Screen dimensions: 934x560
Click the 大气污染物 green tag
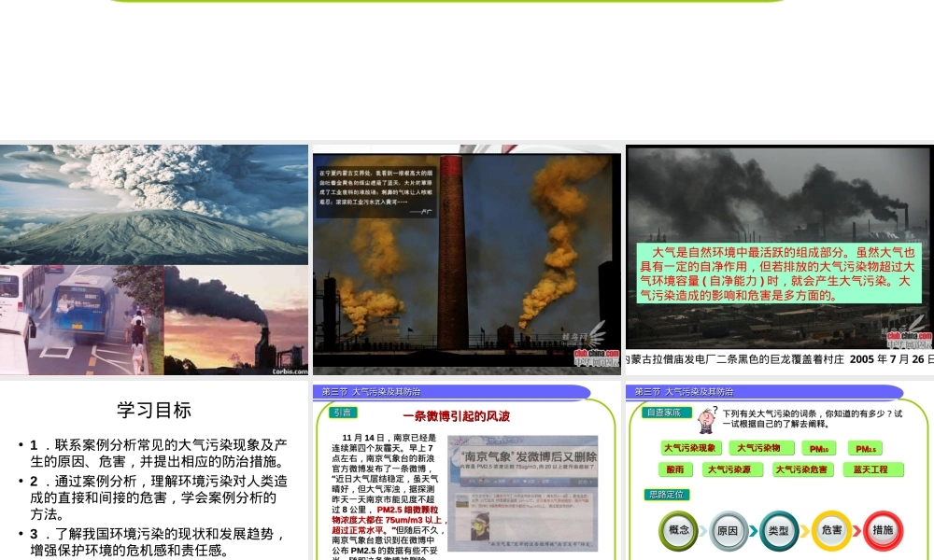pyautogui.click(x=760, y=448)
